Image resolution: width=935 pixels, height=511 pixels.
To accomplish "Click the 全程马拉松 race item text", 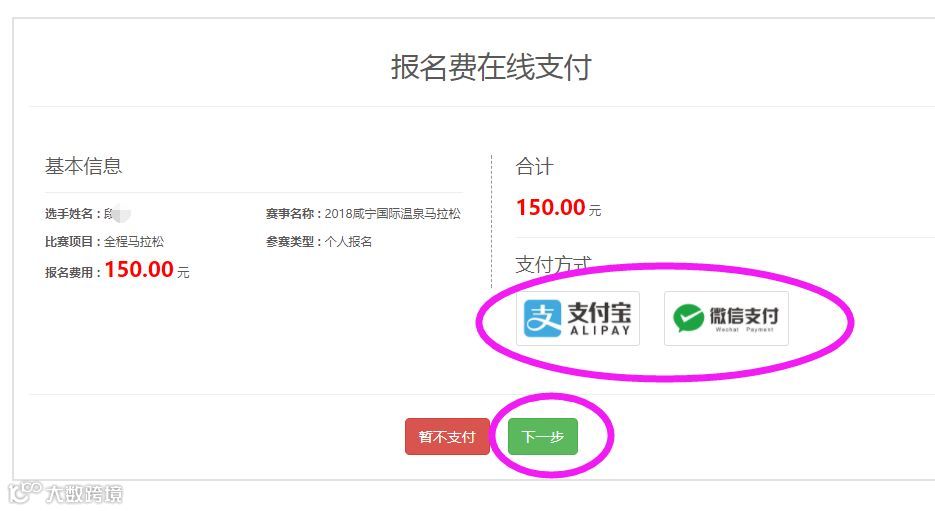I will pos(134,241).
